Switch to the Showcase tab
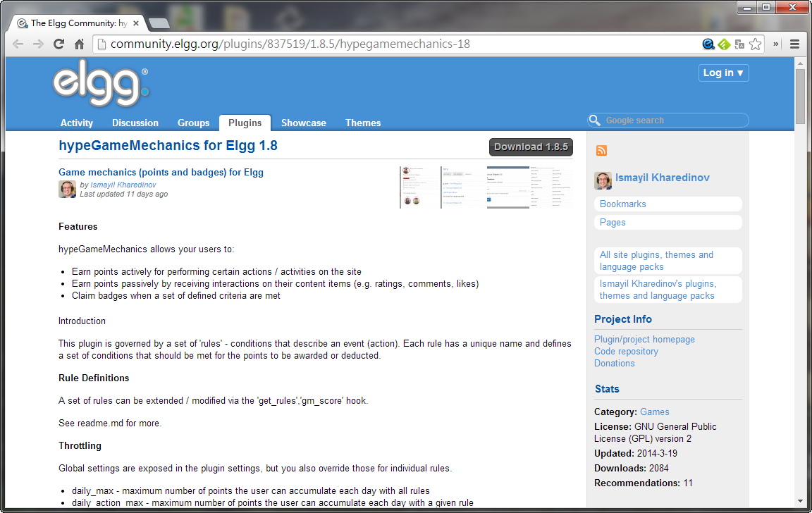The image size is (812, 513). [x=303, y=123]
